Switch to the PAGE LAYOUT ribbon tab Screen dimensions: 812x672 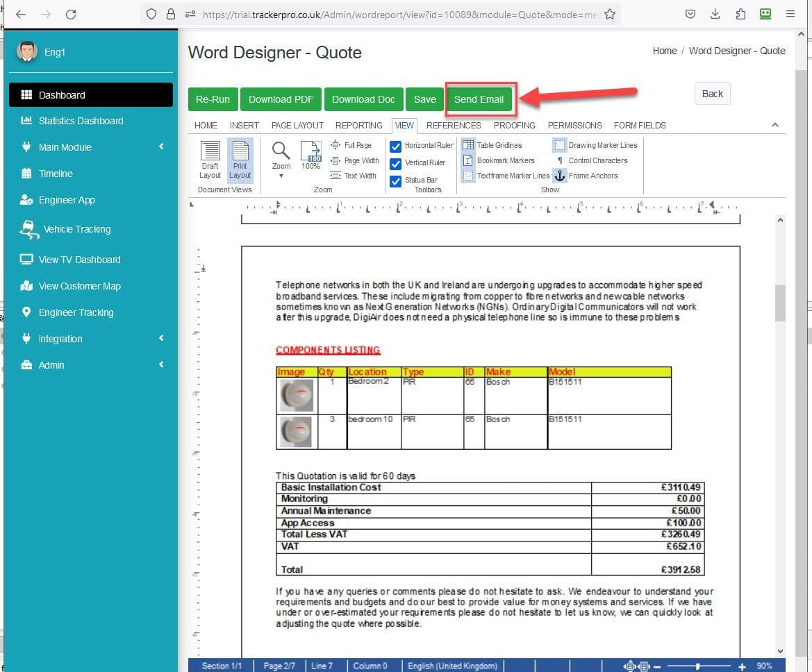(297, 126)
